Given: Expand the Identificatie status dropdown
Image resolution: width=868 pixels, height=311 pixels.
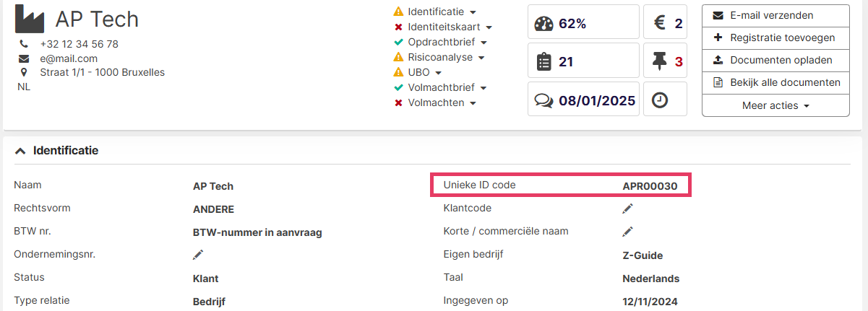Looking at the screenshot, I should click(473, 12).
